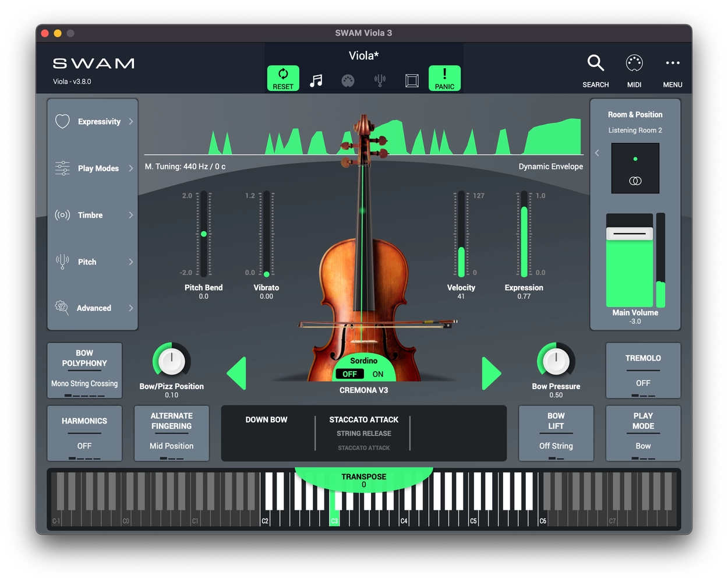
Task: Click the Expression slider
Action: (524, 234)
